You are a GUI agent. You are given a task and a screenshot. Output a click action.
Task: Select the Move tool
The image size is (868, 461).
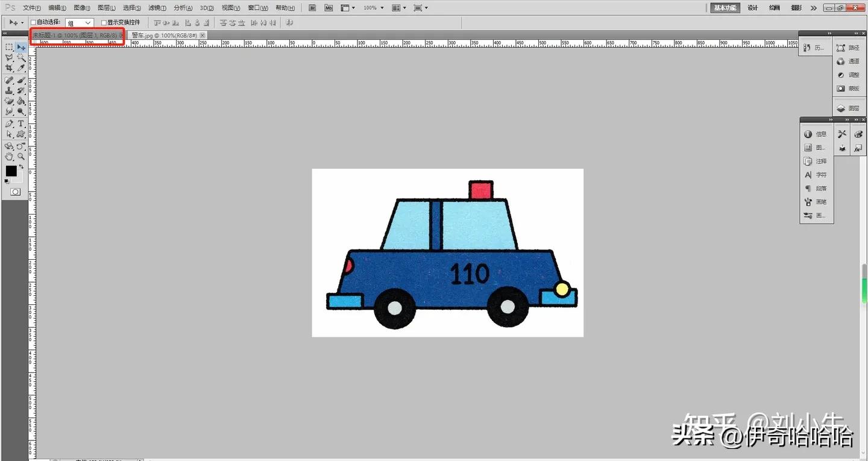pos(21,48)
